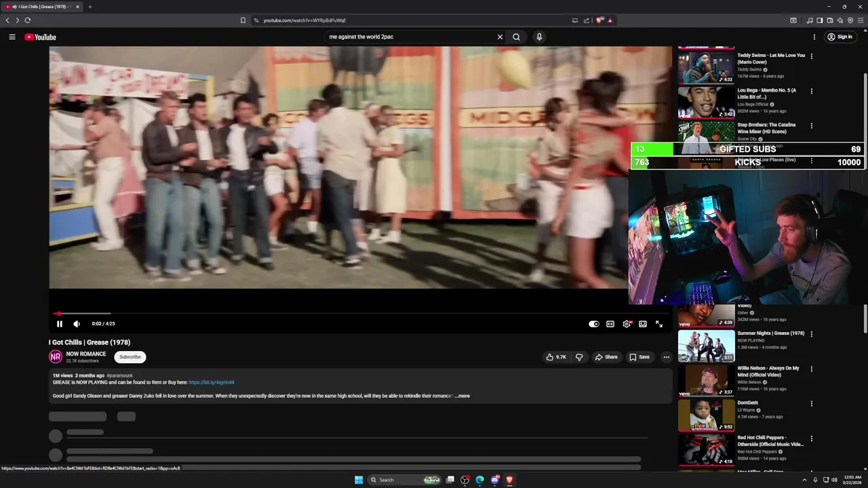Open options for Step Brothers Catalina video
Image resolution: width=868 pixels, height=488 pixels.
[x=812, y=125]
